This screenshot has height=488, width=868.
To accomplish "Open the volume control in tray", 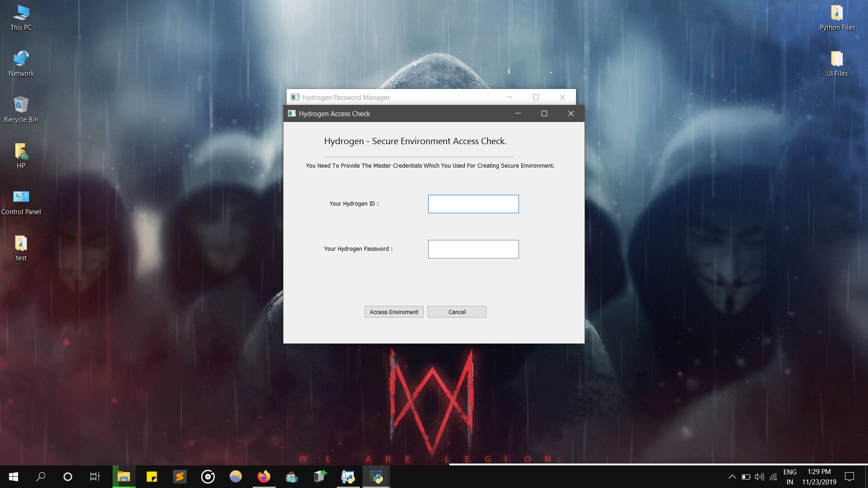I will tap(759, 477).
